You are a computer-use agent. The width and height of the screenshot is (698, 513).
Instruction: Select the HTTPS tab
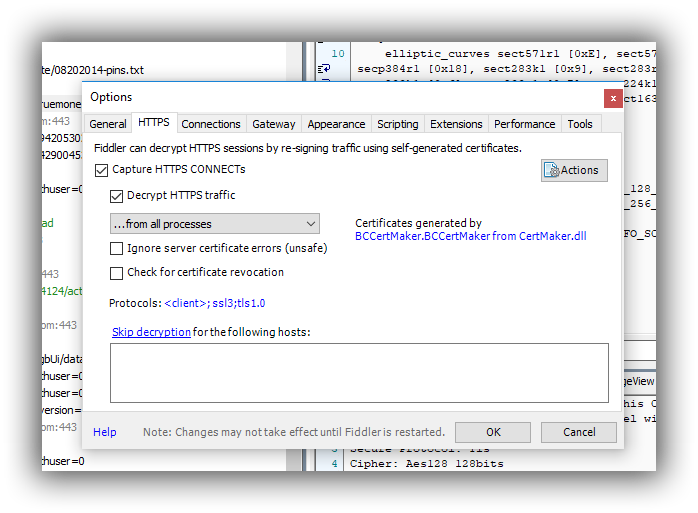[154, 122]
